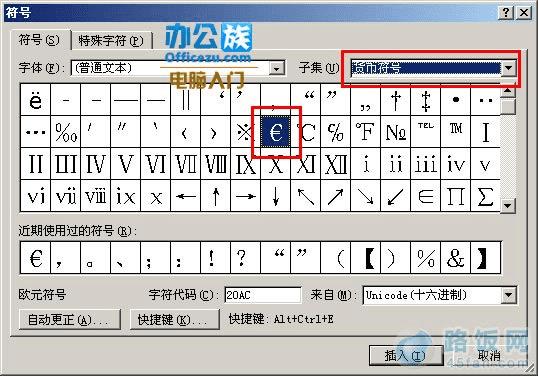Choose the question mark in recently used symbols

coord(246,258)
